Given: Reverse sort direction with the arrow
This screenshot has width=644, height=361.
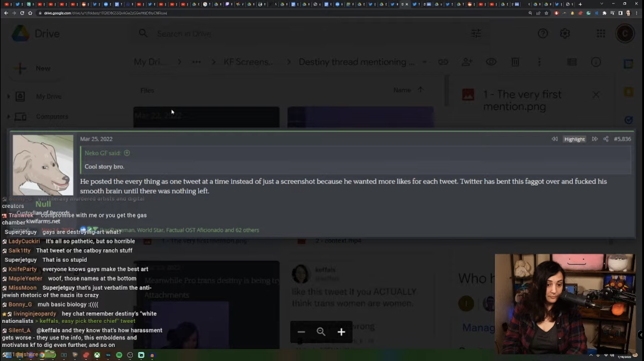Looking at the screenshot, I should [x=420, y=90].
